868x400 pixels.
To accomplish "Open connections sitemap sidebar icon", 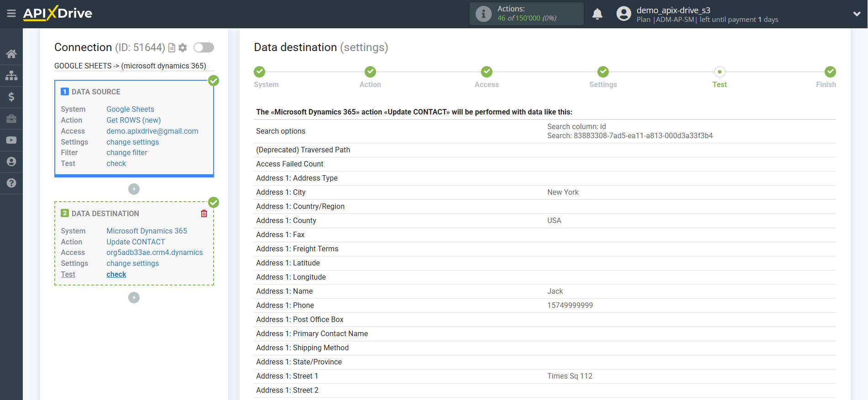I will click(11, 75).
